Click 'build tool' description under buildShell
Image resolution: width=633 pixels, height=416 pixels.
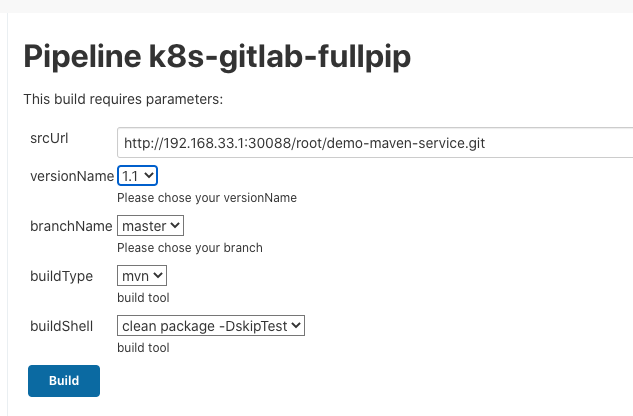point(143,348)
